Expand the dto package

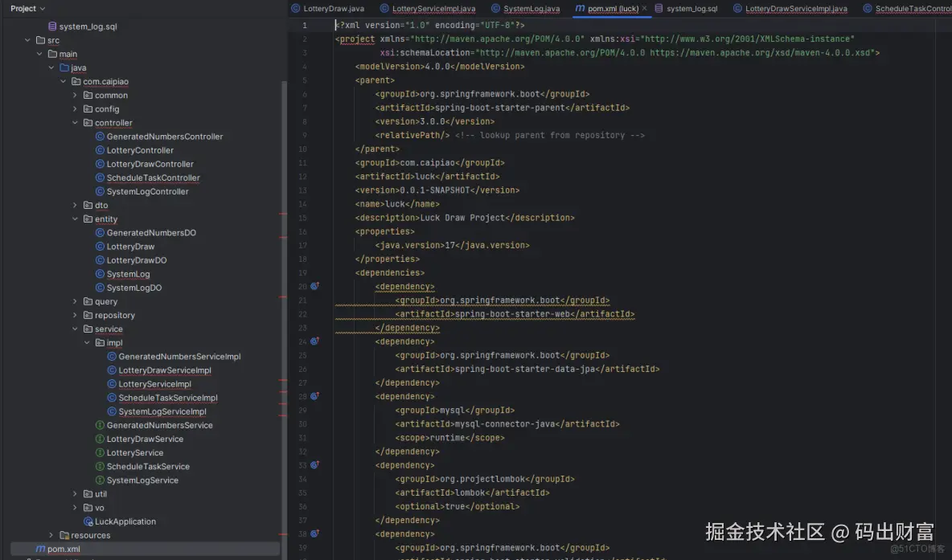tap(75, 205)
